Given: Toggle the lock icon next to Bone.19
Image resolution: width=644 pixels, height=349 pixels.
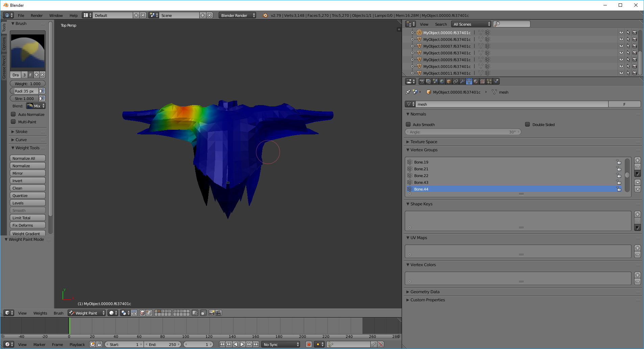Looking at the screenshot, I should 619,162.
